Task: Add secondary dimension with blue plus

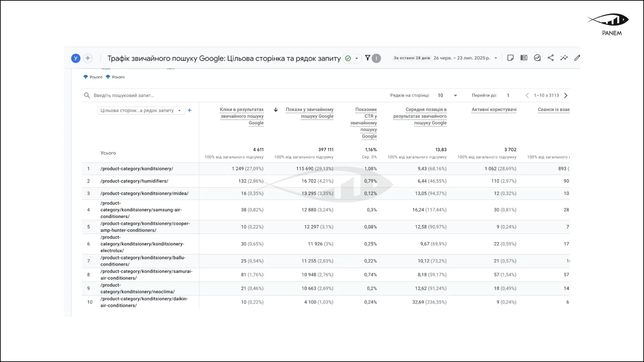Action: (x=190, y=110)
